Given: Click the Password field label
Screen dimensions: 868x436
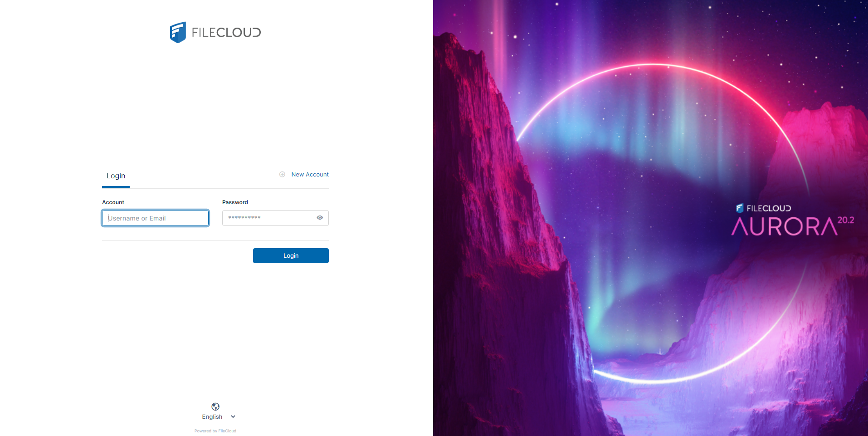Looking at the screenshot, I should click(x=235, y=202).
